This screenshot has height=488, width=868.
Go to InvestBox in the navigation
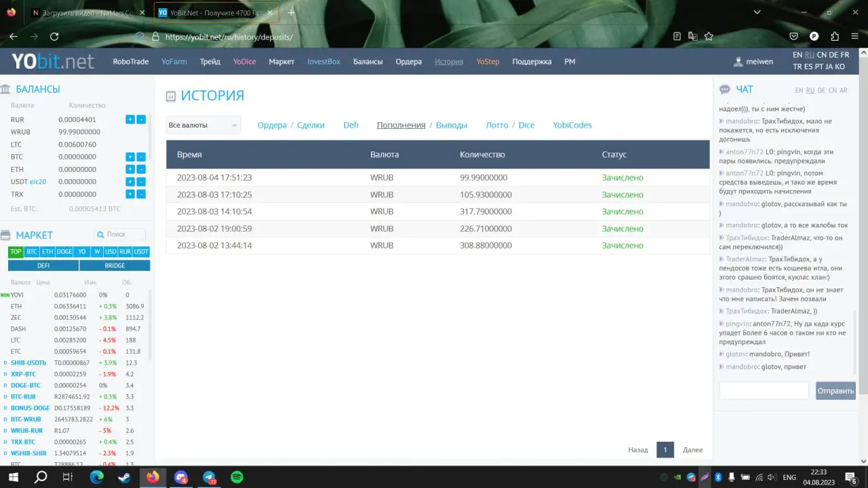[323, 62]
